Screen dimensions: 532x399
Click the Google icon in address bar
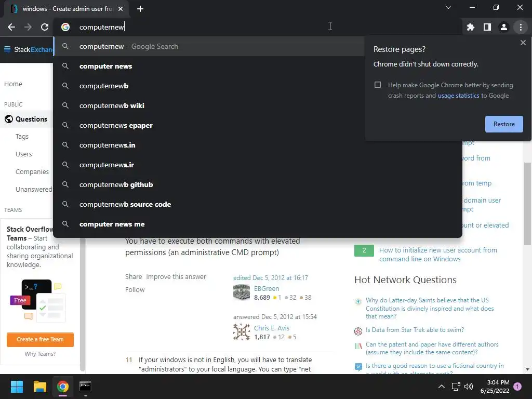65,27
